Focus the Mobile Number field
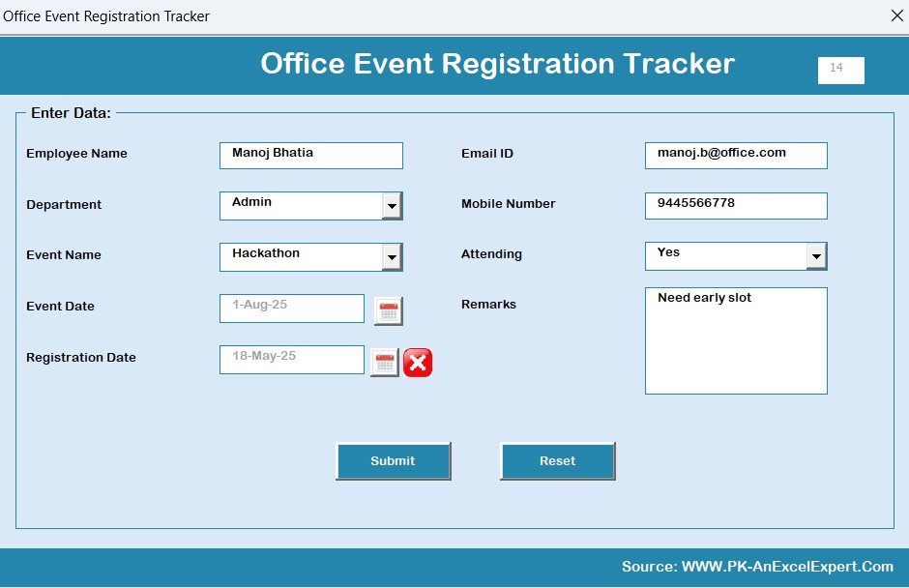 coord(735,205)
